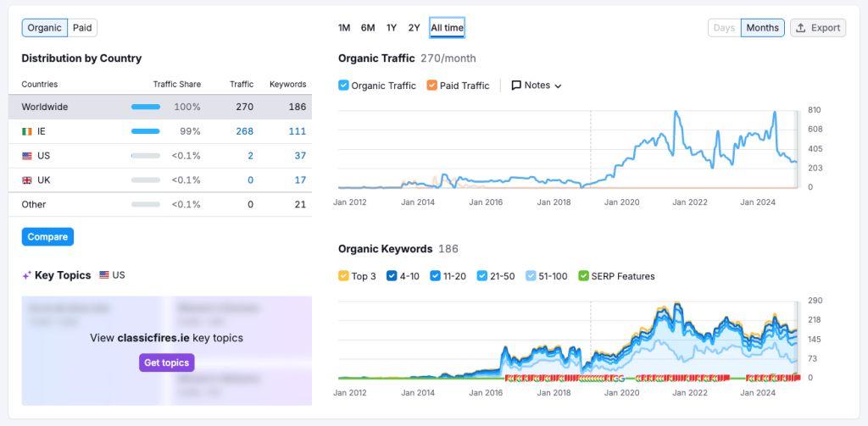
Task: Click the UK flag icon
Action: (27, 180)
